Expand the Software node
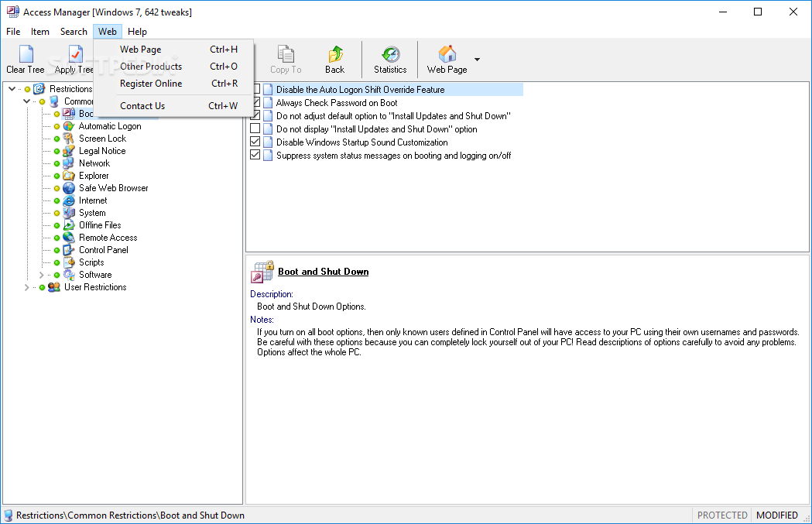The height and width of the screenshot is (524, 812). pos(42,276)
